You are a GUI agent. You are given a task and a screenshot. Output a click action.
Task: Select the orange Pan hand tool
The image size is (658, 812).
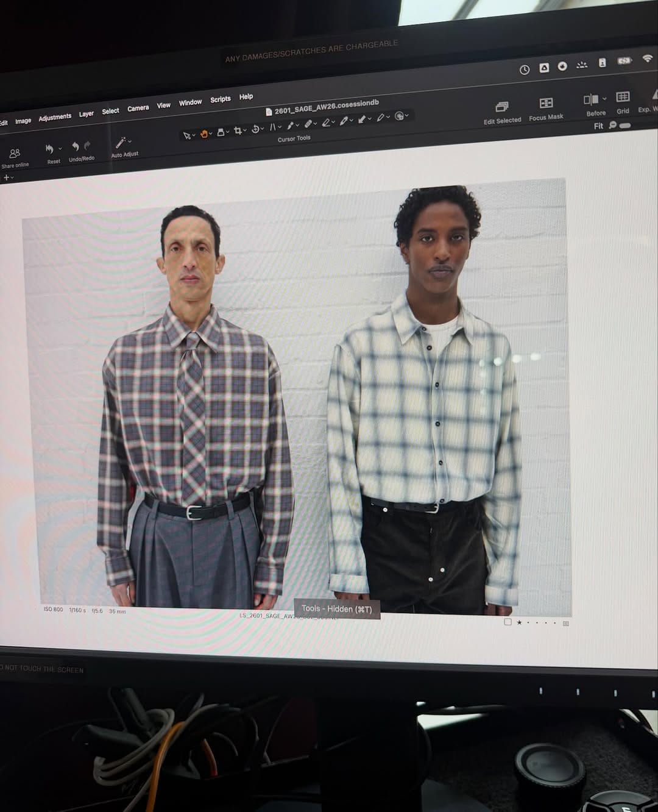coord(204,133)
